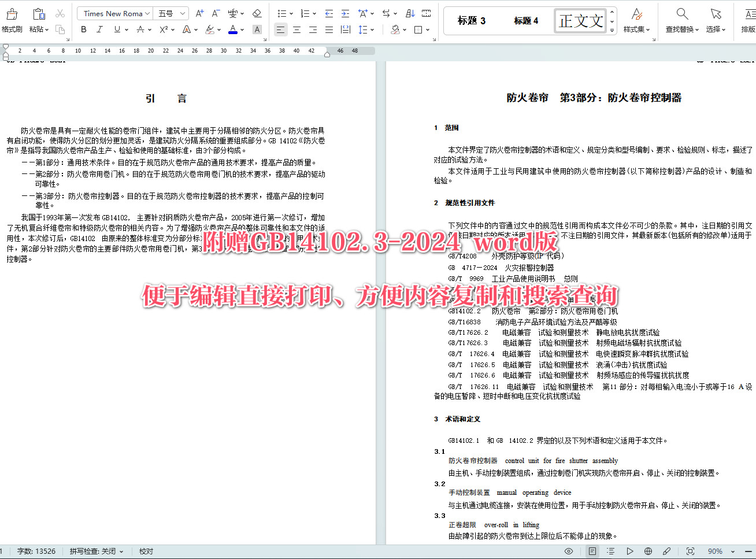Activate full screen view icon in status bar
The width and height of the screenshot is (756, 559).
click(690, 551)
